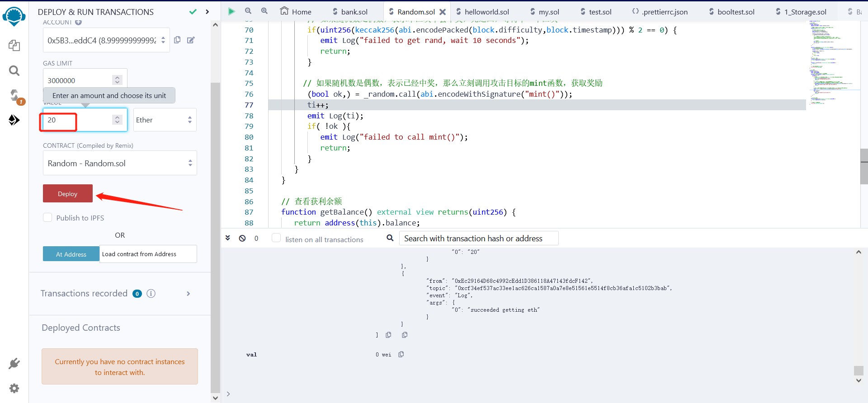Open the Remix home logo icon
Screen dimensions: 868x403
[x=14, y=17]
